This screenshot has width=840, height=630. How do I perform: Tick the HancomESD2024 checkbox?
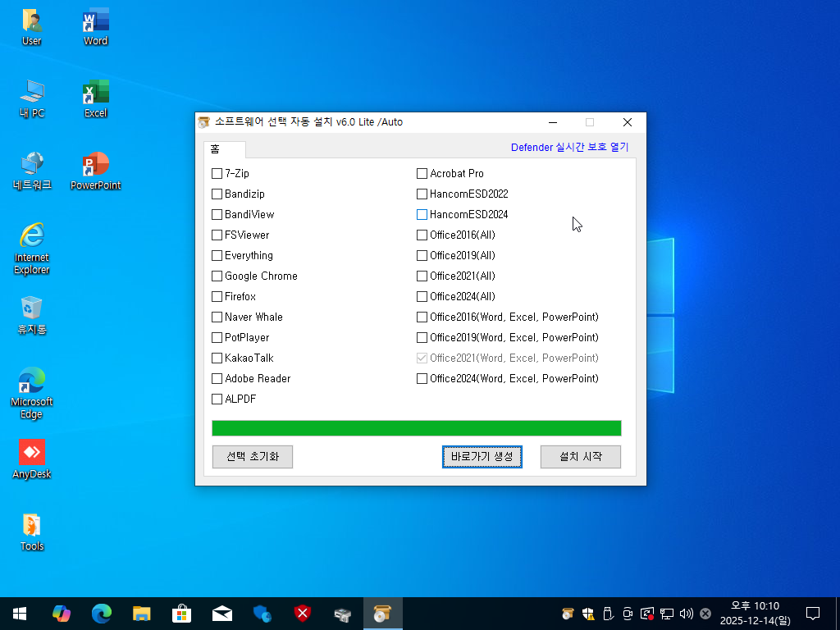422,214
